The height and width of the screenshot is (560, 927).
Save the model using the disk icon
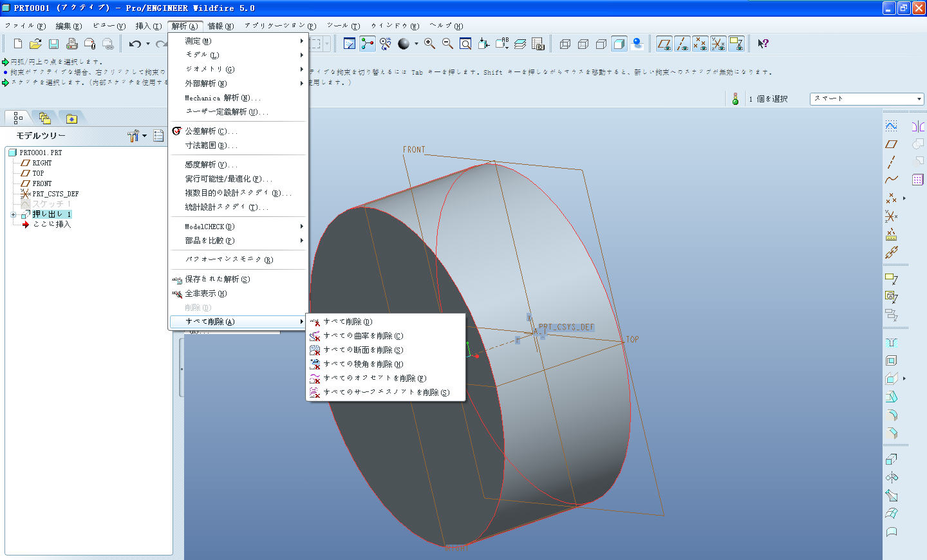pyautogui.click(x=53, y=44)
